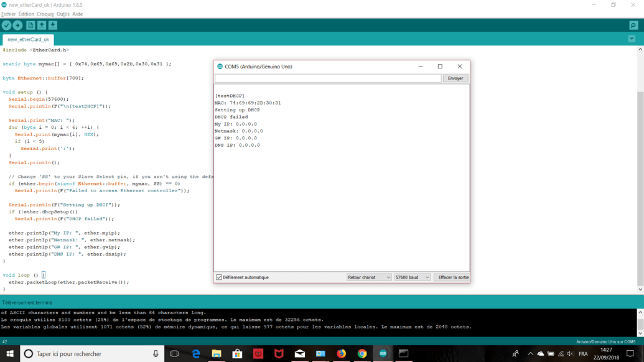Click the Serial Monitor message input field
This screenshot has width=644, height=362.
pos(328,78)
